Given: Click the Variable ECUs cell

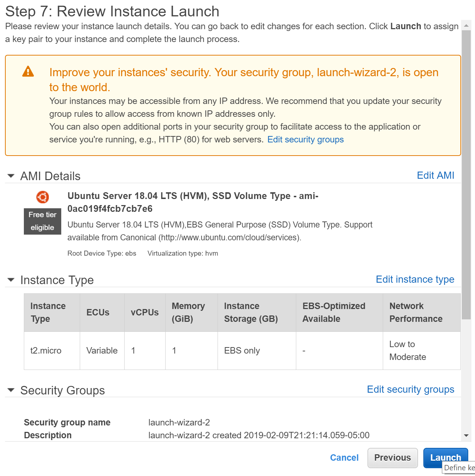Looking at the screenshot, I should coord(102,351).
